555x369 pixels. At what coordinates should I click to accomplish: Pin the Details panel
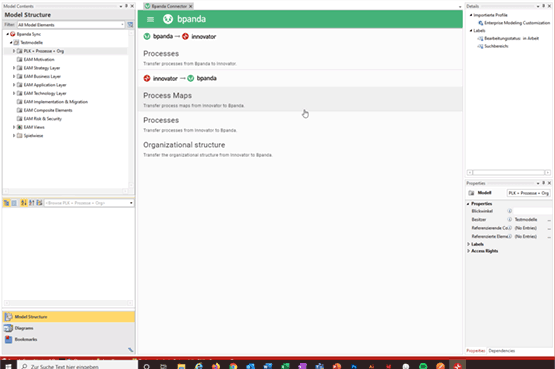(544, 6)
